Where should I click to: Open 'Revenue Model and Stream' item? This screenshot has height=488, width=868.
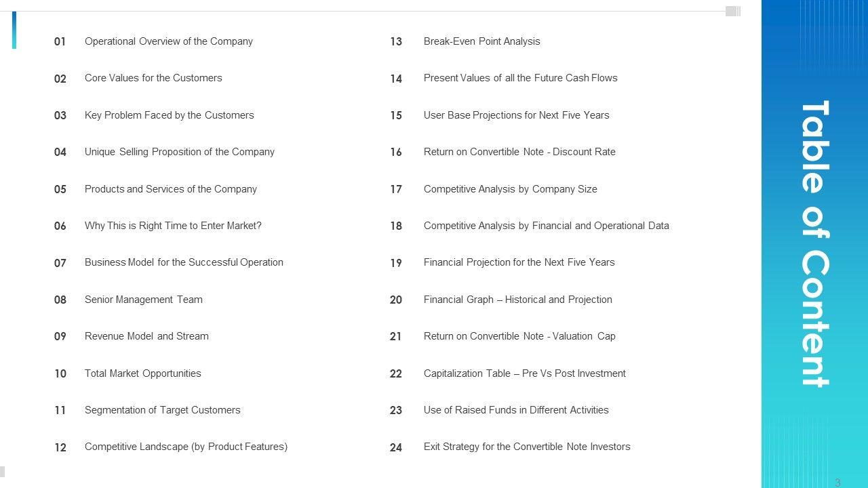[146, 336]
